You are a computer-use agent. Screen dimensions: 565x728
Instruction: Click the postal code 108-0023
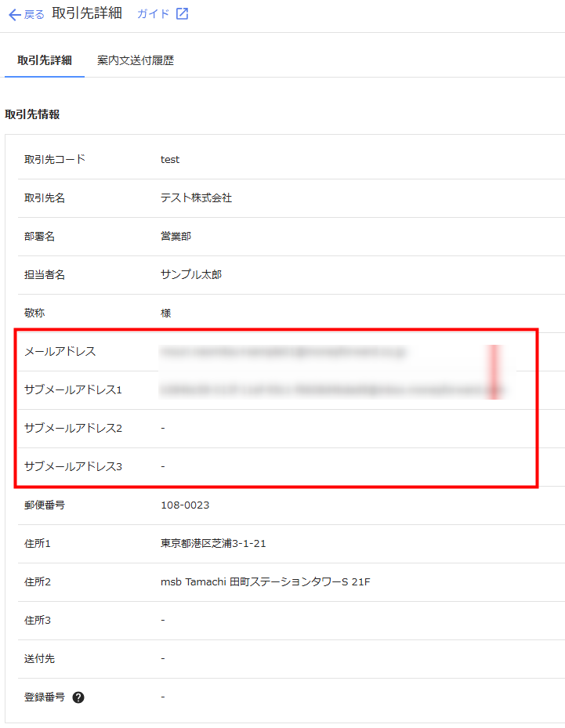(185, 505)
